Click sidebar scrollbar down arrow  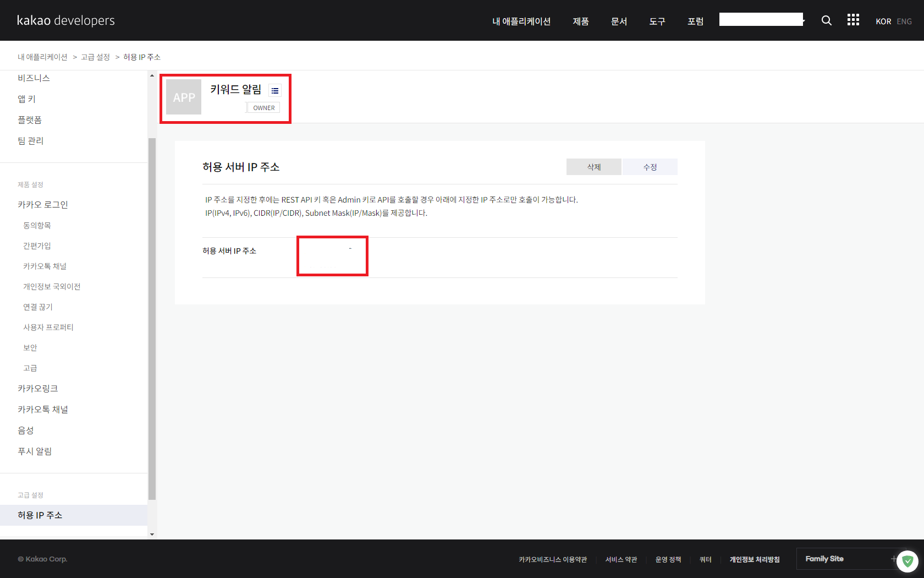coord(152,535)
